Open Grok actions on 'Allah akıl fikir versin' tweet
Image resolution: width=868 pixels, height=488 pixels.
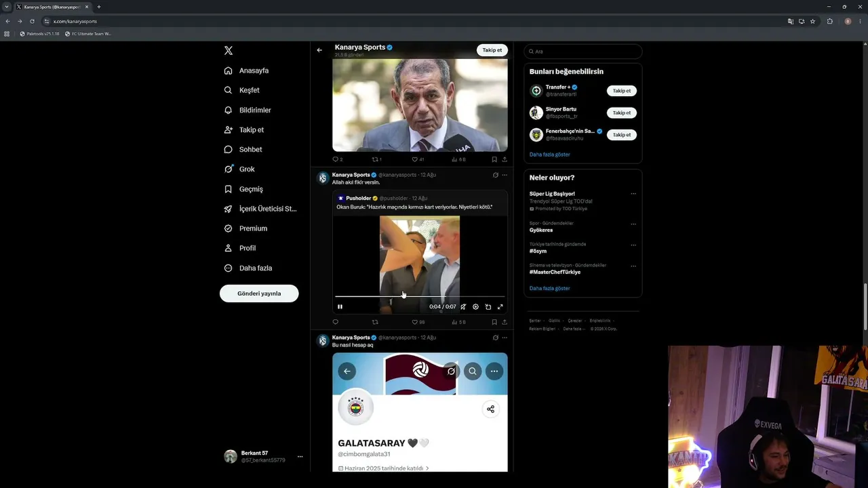[x=496, y=175]
